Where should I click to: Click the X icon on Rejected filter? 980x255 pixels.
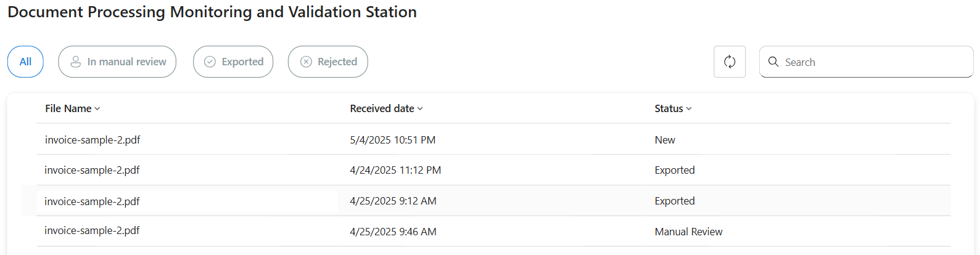click(306, 62)
